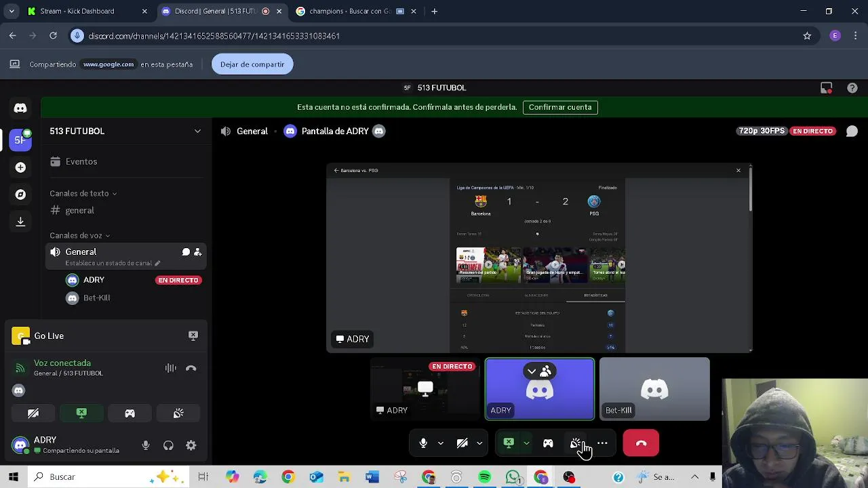Open Discover servers compass icon
This screenshot has height=488, width=868.
point(20,195)
